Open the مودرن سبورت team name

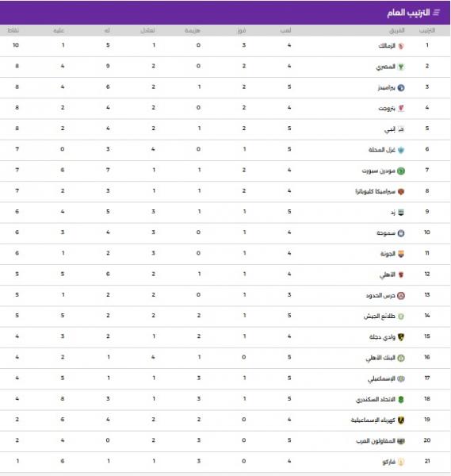379,171
